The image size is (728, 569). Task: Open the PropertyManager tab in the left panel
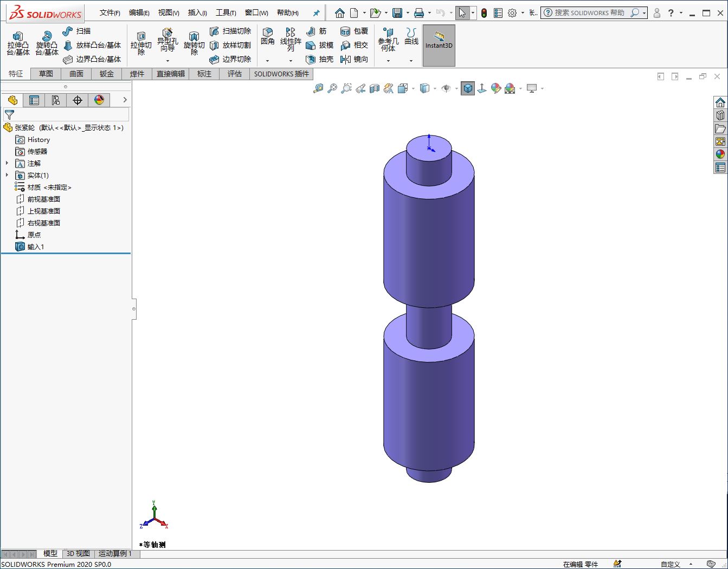(34, 100)
